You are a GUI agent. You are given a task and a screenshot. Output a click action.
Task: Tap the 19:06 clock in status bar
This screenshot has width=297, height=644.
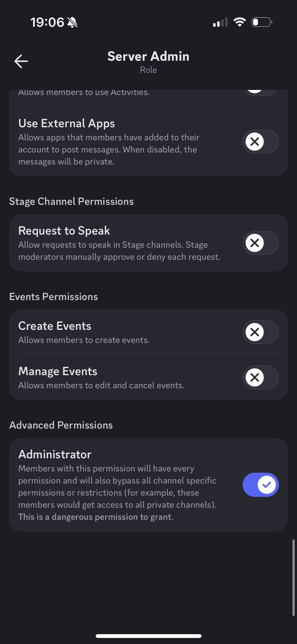point(47,22)
